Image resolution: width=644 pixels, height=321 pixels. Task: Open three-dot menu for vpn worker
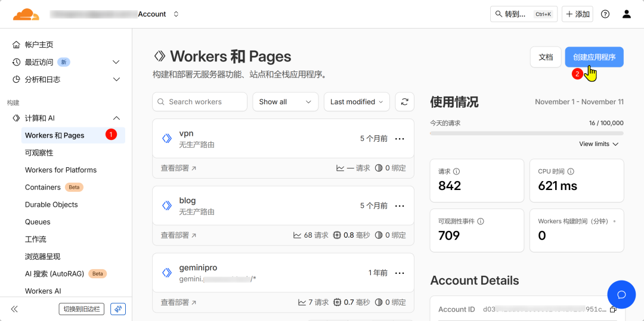[400, 139]
